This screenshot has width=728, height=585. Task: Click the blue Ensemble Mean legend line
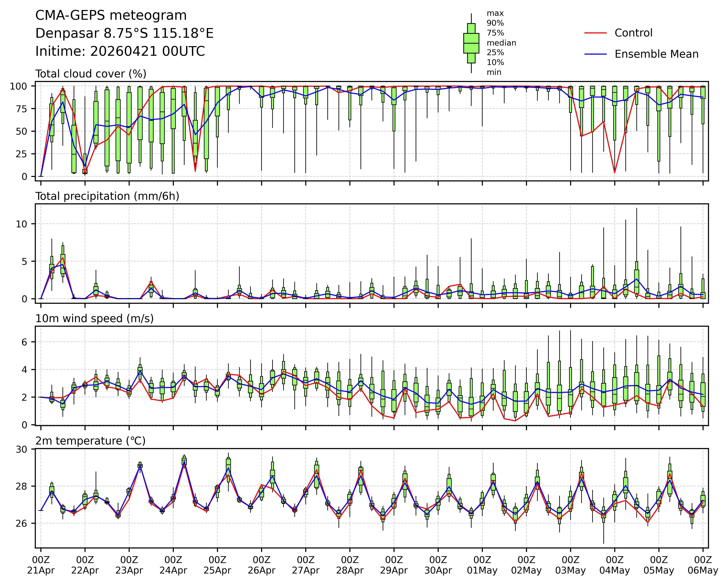[x=595, y=54]
